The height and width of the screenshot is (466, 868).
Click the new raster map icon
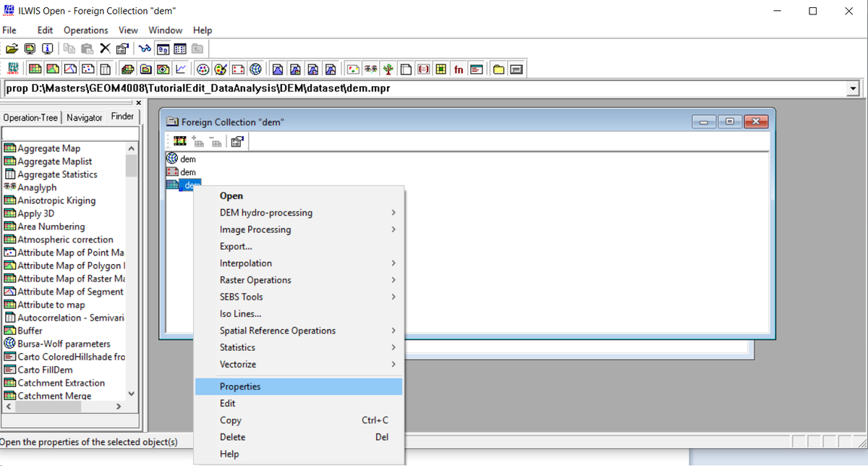[x=35, y=69]
